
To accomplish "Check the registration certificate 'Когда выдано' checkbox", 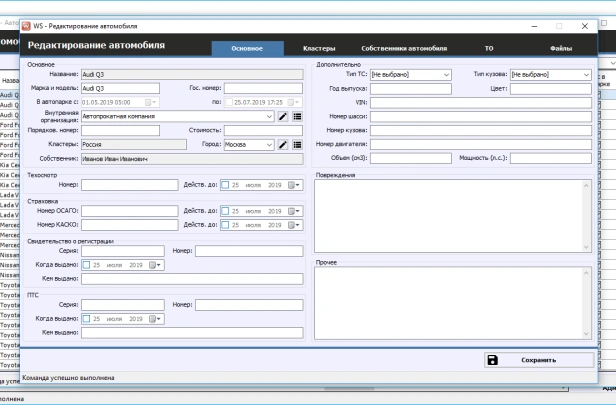I will click(86, 265).
